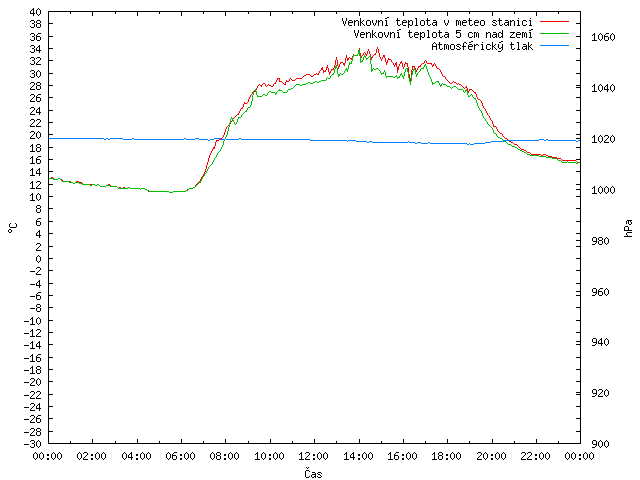640x480 pixels.
Task: Click the right axis value '940'
Action: coord(600,342)
